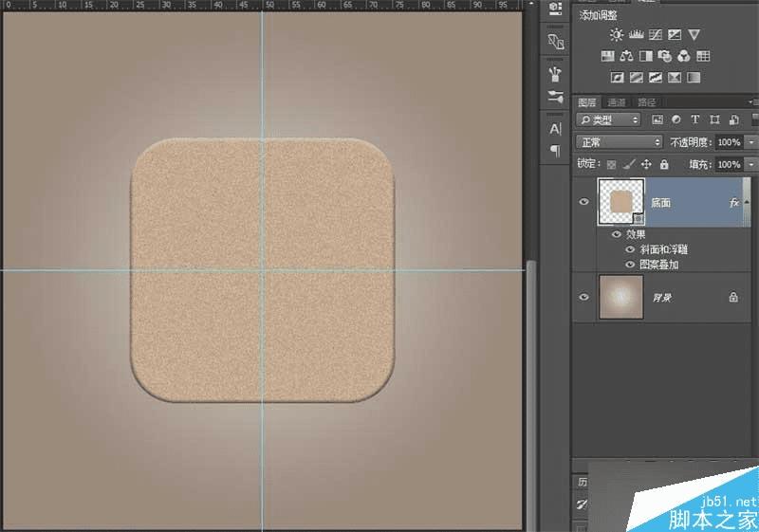Viewport: 759px width, 532px height.
Task: Select the 背景 layer thumbnail
Action: point(620,297)
